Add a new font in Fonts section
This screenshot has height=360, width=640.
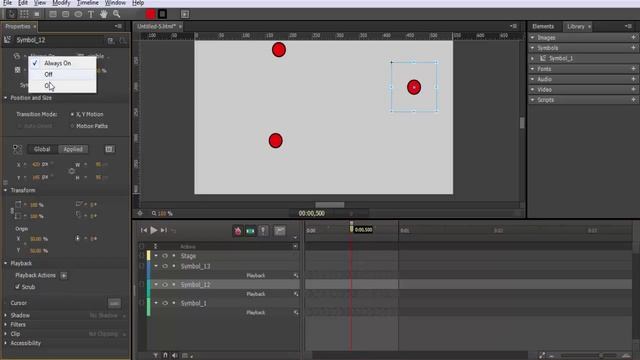click(633, 69)
